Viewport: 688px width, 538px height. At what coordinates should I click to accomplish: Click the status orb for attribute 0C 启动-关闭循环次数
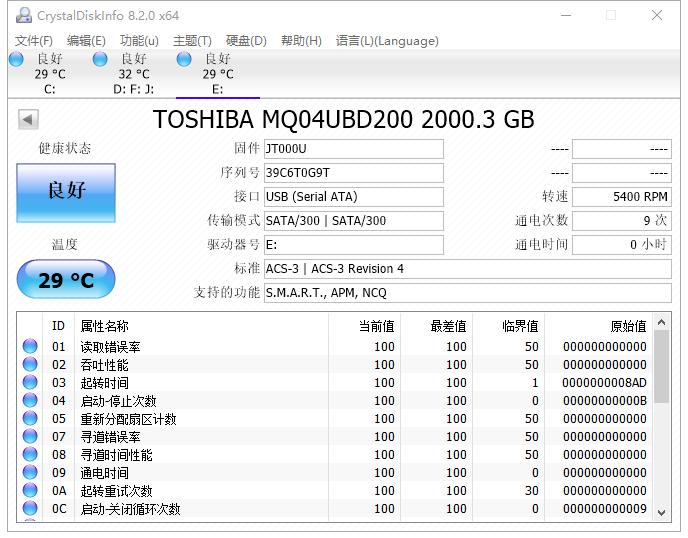(x=30, y=509)
